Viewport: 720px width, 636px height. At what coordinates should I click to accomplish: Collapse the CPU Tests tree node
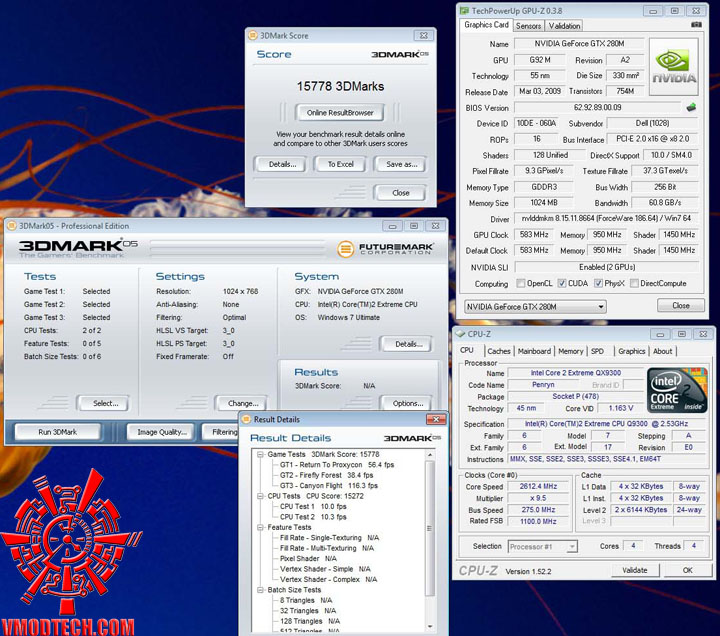pyautogui.click(x=260, y=496)
